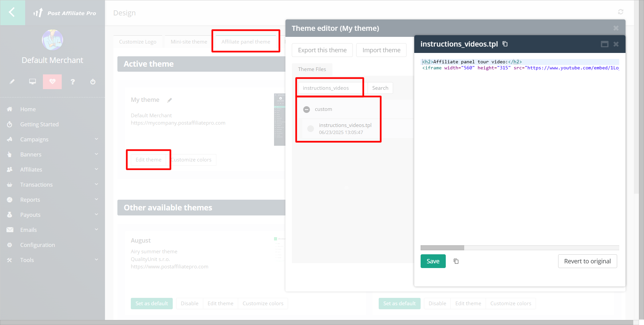Click the Banners pointer icon
Image resolution: width=644 pixels, height=325 pixels.
point(10,154)
